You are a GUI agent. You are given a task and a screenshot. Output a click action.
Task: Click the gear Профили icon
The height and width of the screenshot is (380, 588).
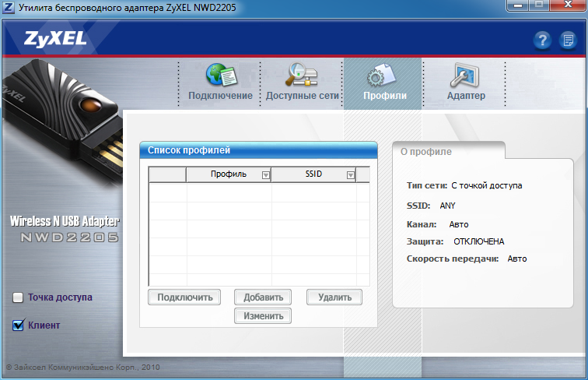pyautogui.click(x=381, y=75)
